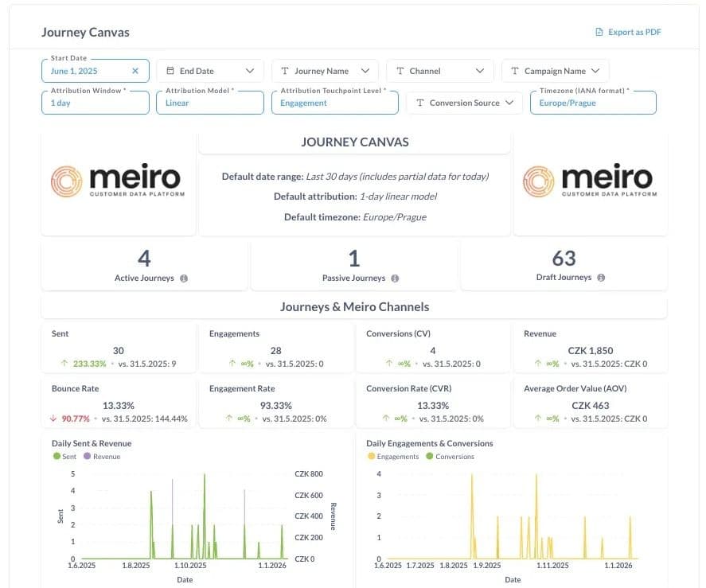The image size is (706, 588).
Task: Open the Channel filter dropdown
Action: pos(479,71)
